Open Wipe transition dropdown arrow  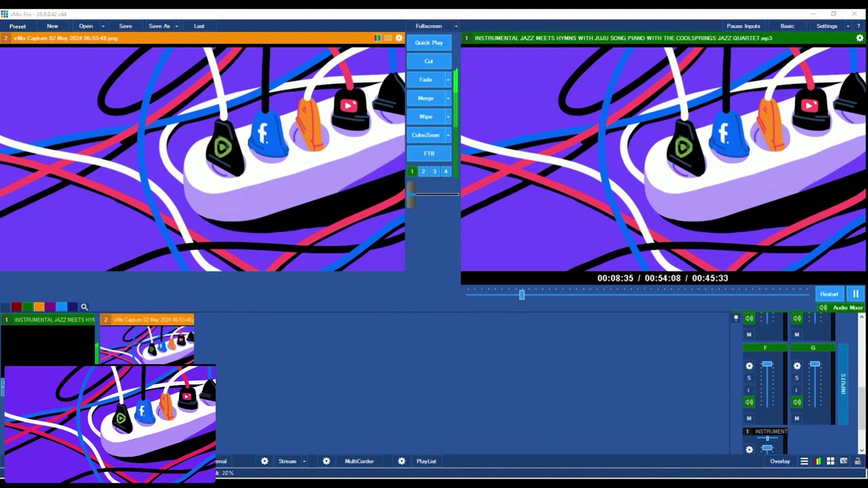point(448,117)
